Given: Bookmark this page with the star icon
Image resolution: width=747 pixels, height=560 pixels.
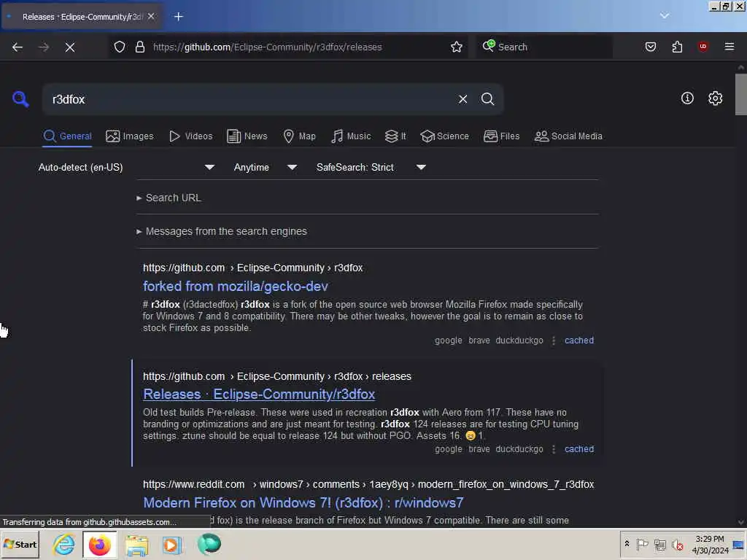Looking at the screenshot, I should [457, 47].
